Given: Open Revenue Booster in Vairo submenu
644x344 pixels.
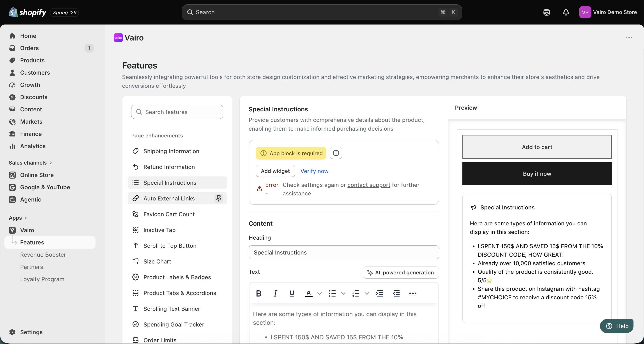Looking at the screenshot, I should pos(43,254).
